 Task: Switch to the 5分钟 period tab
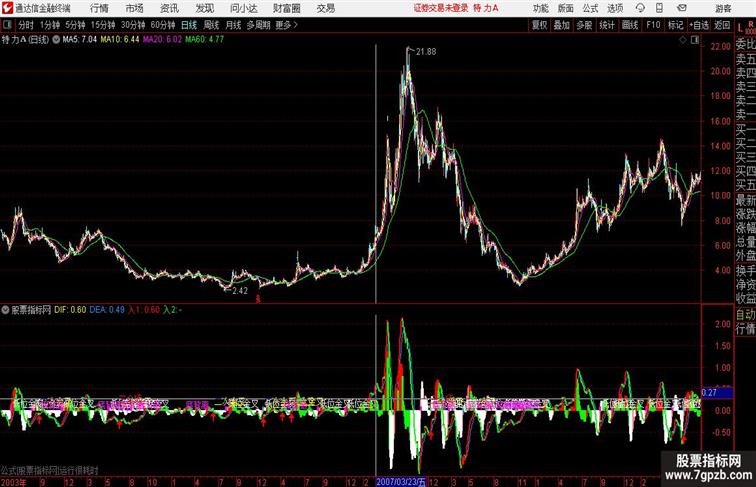pyautogui.click(x=75, y=25)
